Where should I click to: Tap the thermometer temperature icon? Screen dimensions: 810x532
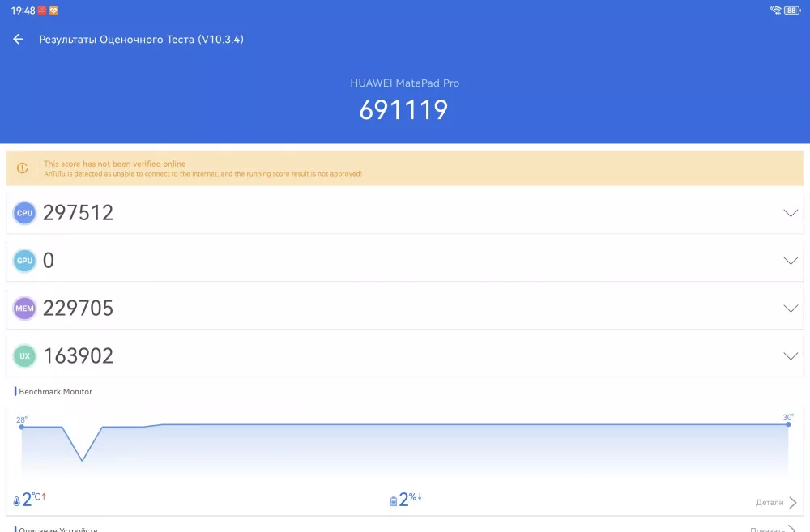click(16, 501)
